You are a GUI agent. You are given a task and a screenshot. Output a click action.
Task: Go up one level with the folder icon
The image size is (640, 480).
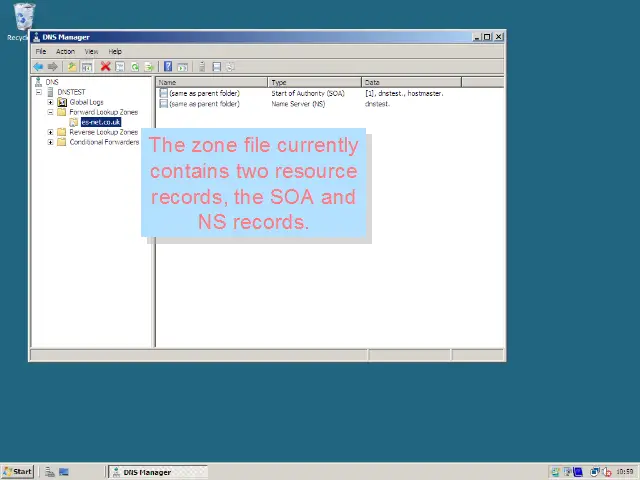click(72, 67)
